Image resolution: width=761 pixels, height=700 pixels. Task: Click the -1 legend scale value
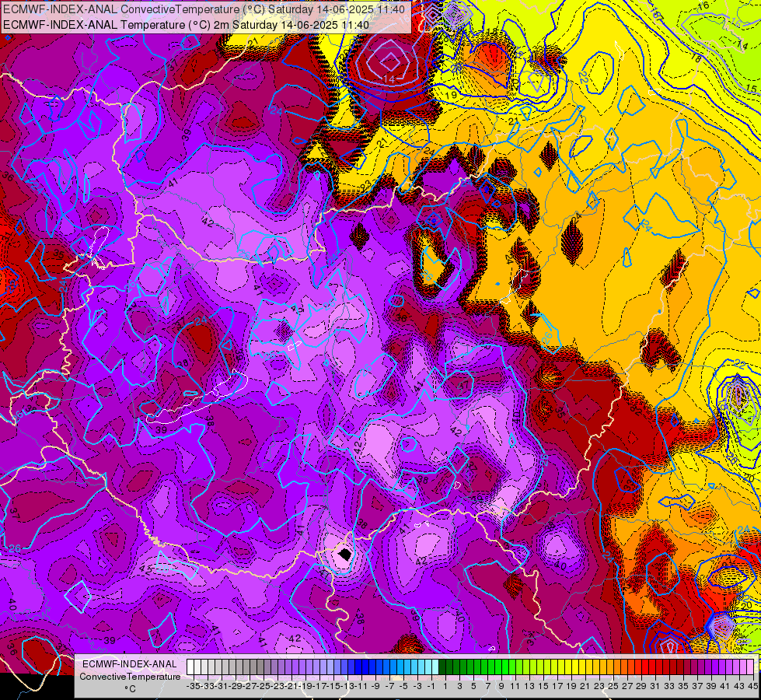[431, 686]
